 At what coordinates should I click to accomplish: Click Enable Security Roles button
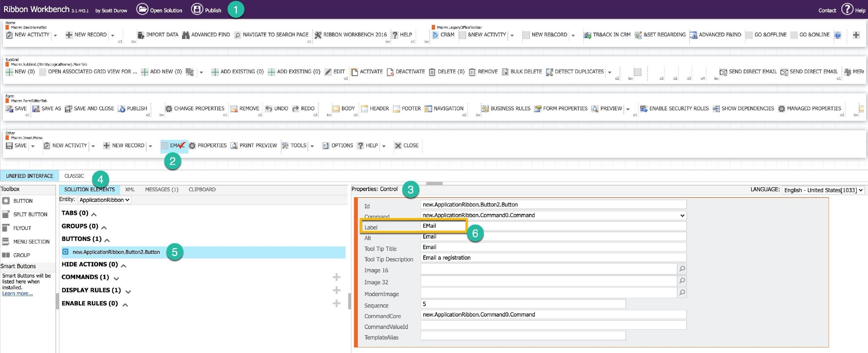click(674, 109)
